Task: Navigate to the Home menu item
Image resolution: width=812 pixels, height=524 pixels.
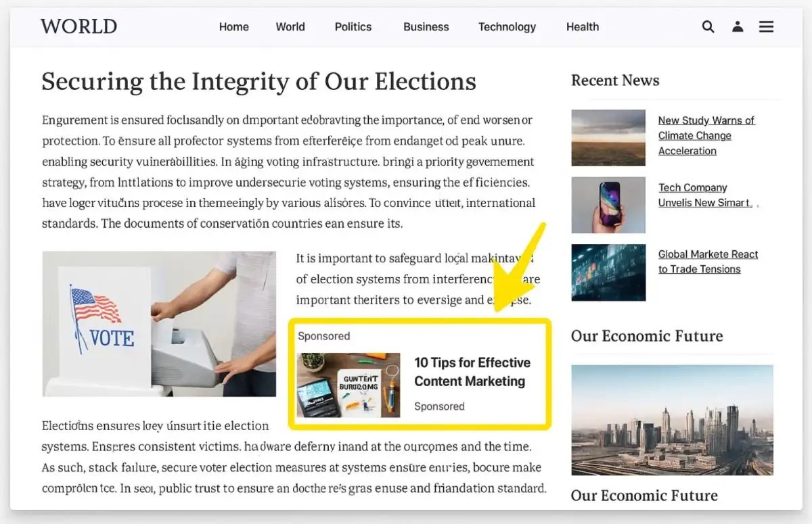Action: [233, 27]
